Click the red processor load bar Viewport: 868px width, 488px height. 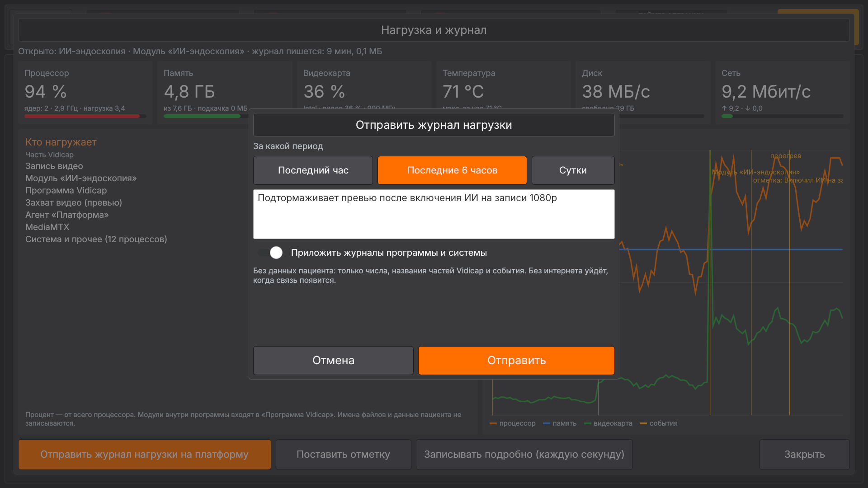click(x=82, y=117)
